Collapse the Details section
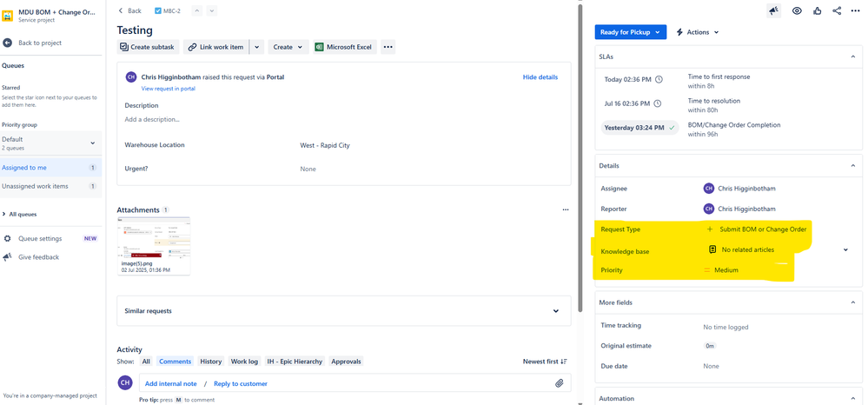The image size is (868, 405). click(x=853, y=166)
